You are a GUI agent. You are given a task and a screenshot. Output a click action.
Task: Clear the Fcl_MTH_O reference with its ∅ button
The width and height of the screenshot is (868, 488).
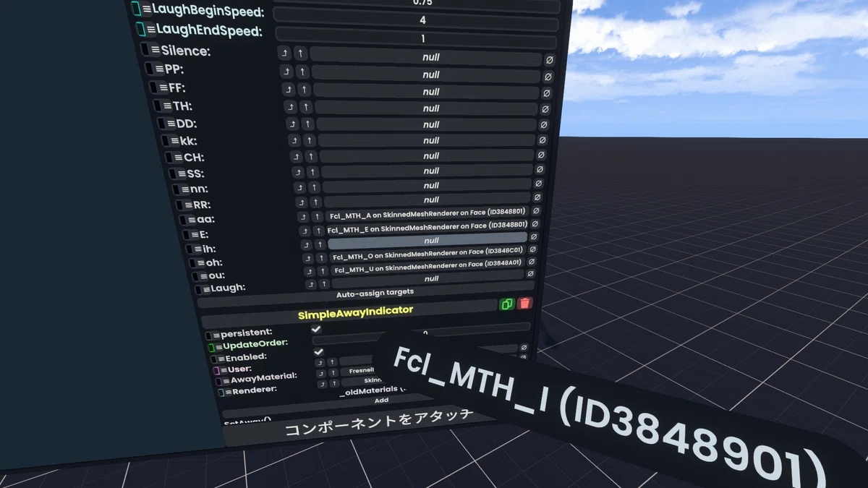point(532,249)
